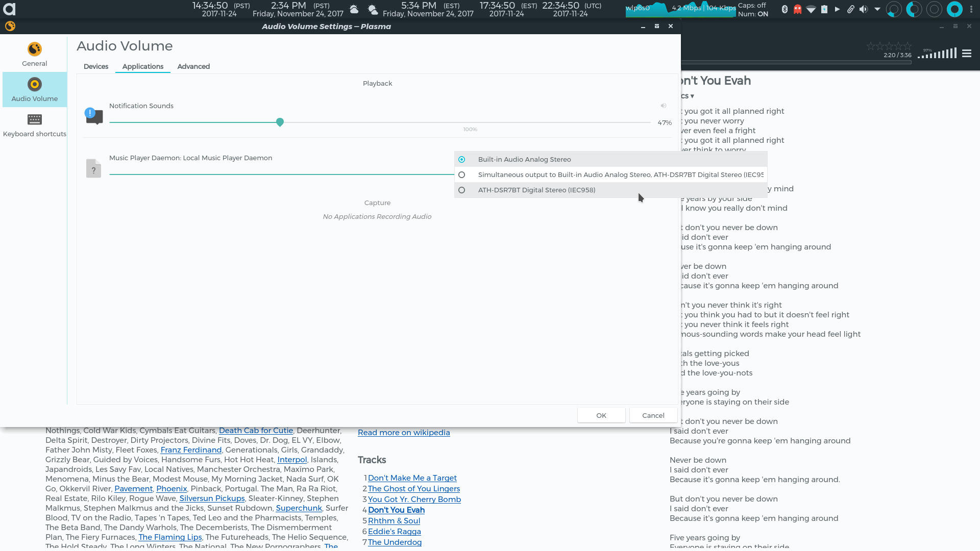Open the music player hamburger menu
980x551 pixels.
tap(967, 53)
